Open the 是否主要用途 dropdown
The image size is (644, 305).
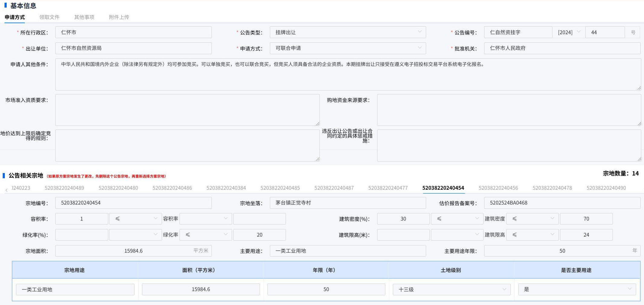[577, 289]
